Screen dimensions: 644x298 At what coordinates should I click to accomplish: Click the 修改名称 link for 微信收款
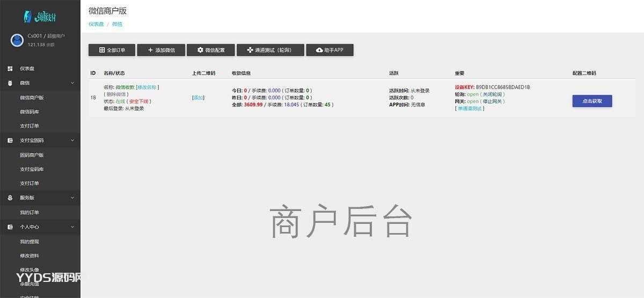pos(148,87)
